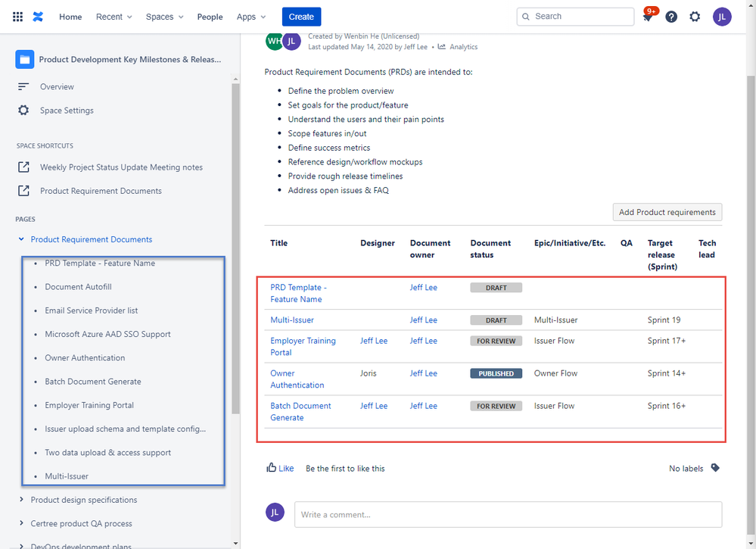
Task: Open the notifications bell icon
Action: 648,17
